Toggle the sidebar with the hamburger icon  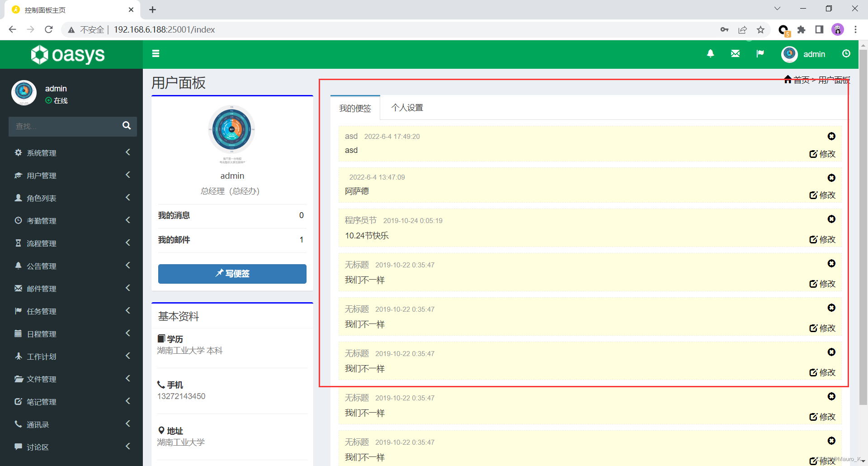pyautogui.click(x=156, y=53)
